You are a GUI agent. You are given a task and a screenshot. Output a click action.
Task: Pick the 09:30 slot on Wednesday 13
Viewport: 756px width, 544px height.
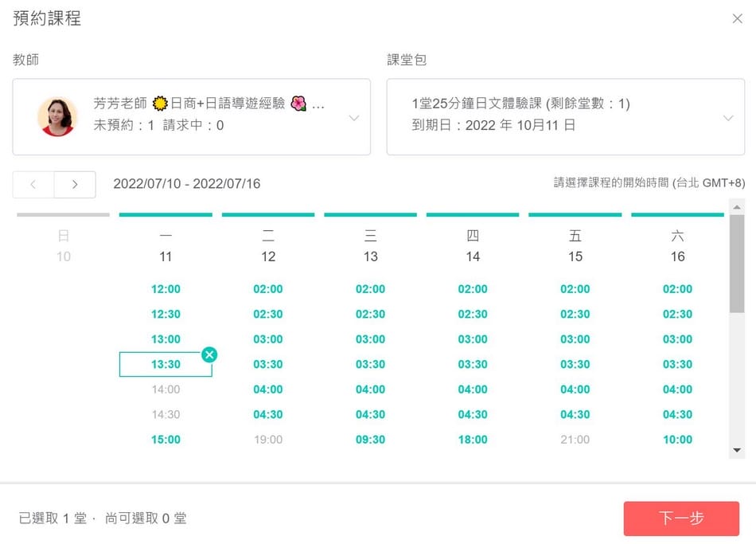click(370, 440)
